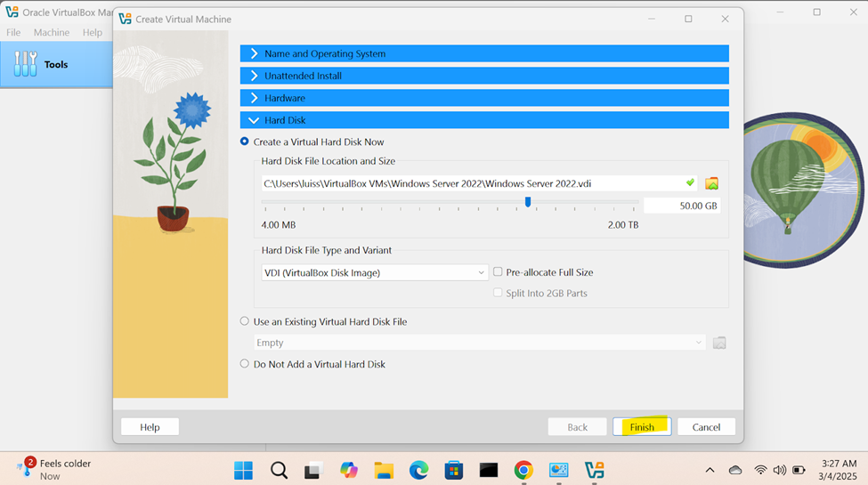Select Use an Existing Virtual Hard Disk File

(x=244, y=321)
